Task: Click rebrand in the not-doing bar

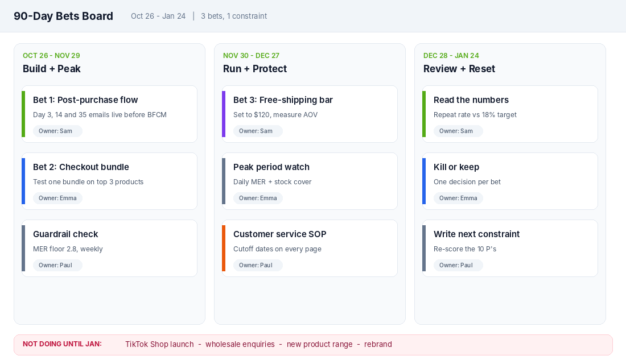Action: click(x=378, y=345)
